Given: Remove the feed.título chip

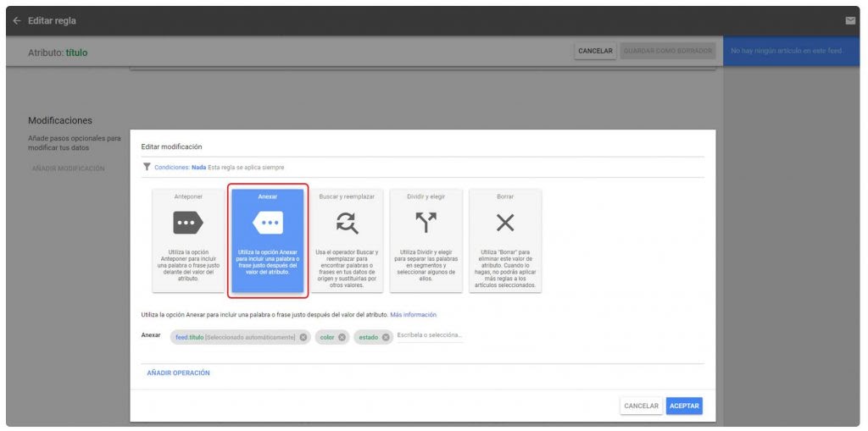Looking at the screenshot, I should (303, 337).
